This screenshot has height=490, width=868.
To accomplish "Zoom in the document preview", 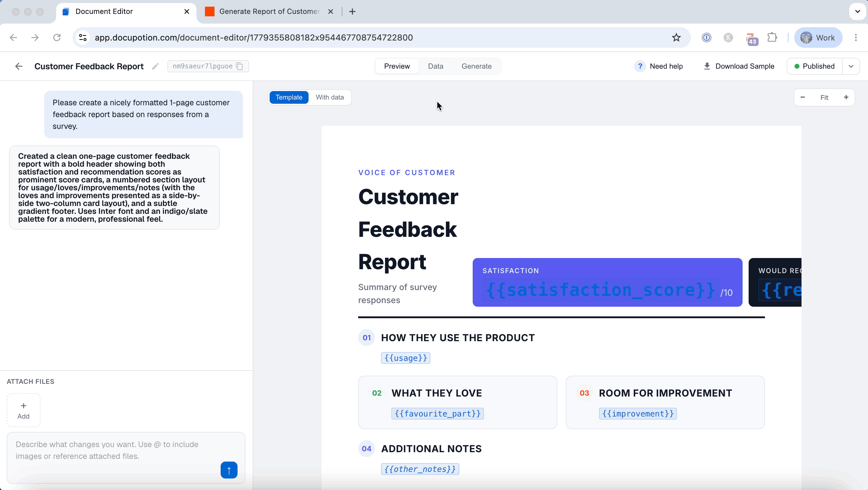I will click(x=846, y=97).
